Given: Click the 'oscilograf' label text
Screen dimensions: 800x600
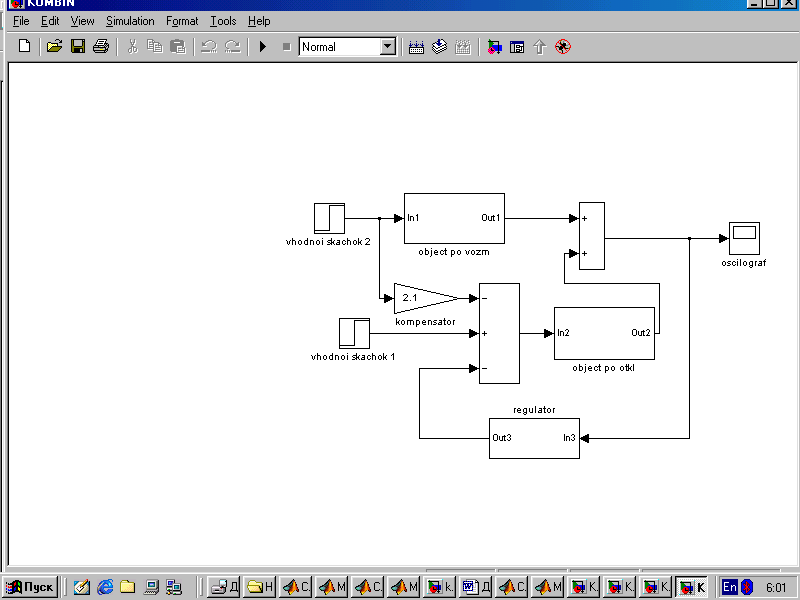Looking at the screenshot, I should pos(743,263).
